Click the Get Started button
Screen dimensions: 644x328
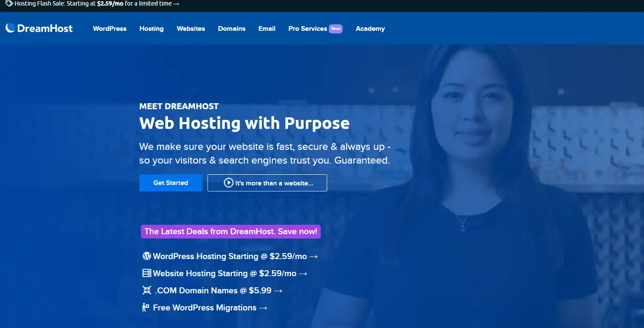(171, 183)
